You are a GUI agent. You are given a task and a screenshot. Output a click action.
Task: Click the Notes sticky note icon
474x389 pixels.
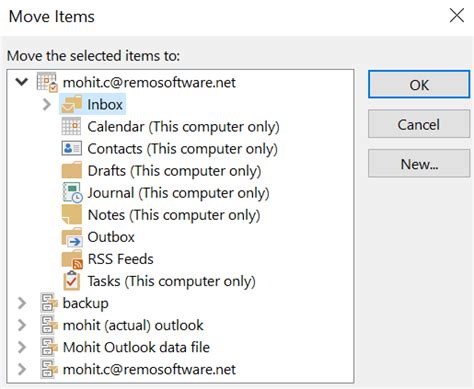[72, 214]
